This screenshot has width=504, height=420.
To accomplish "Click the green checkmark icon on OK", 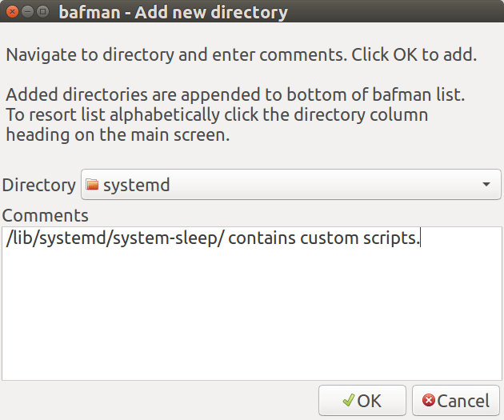I will click(348, 401).
